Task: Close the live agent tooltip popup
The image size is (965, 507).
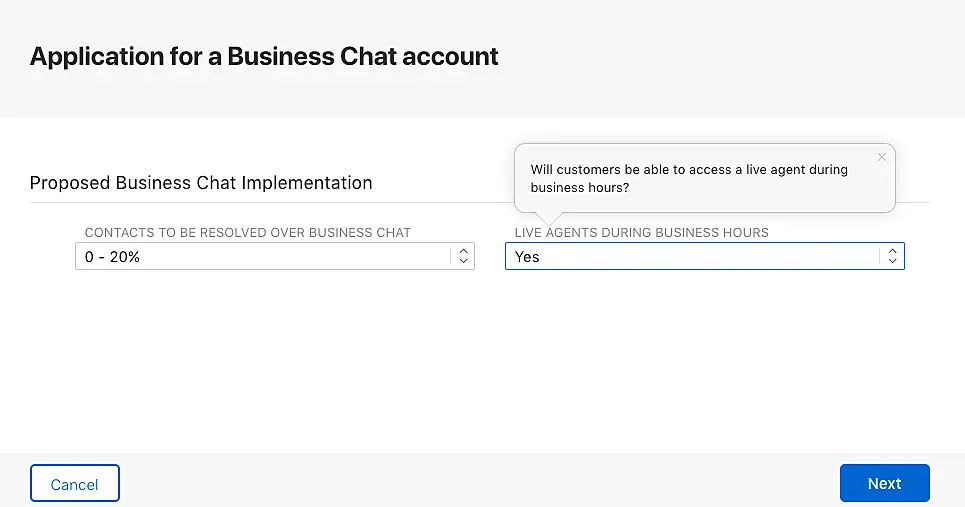Action: 881,157
